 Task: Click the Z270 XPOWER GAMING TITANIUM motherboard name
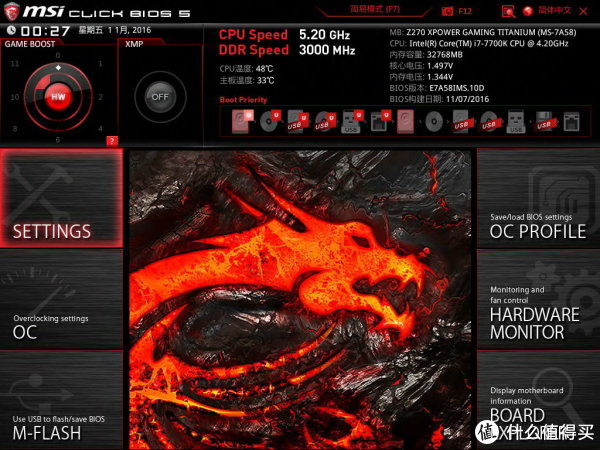coord(491,32)
